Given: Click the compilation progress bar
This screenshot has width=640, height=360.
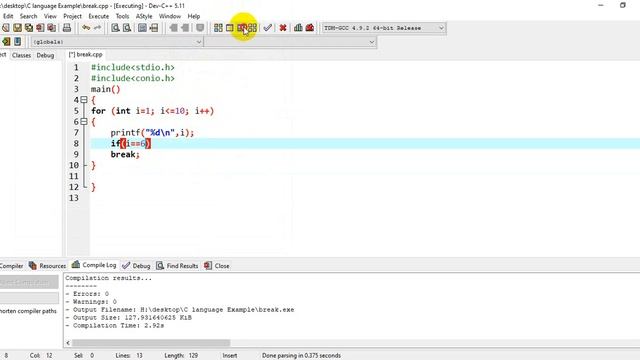Looking at the screenshot, I should 29,298.
